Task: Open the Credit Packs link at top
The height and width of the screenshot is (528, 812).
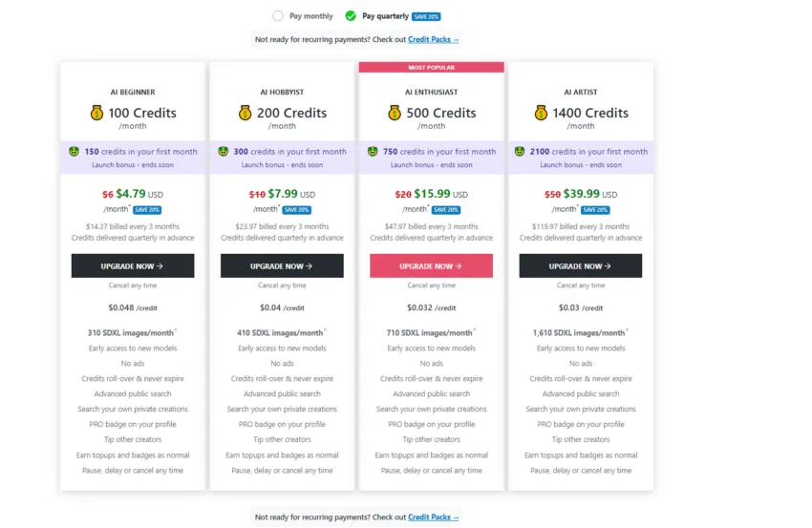Action: point(434,39)
